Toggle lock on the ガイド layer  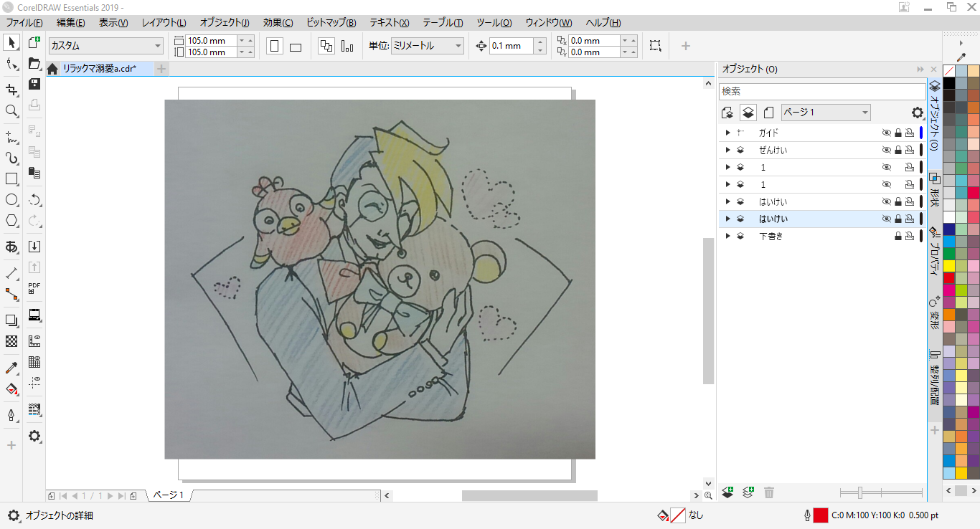coord(897,133)
